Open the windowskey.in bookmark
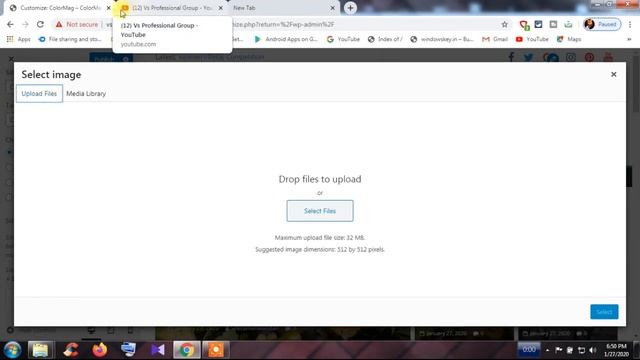 [442, 39]
